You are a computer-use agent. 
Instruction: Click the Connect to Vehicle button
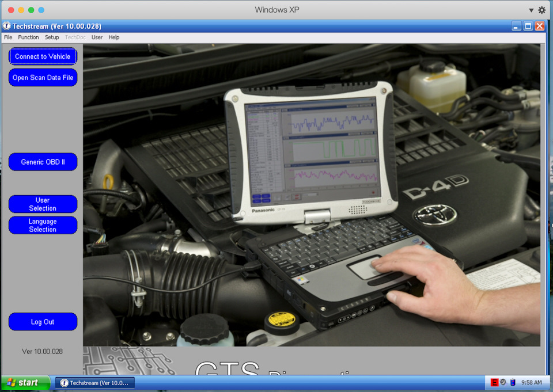pos(43,56)
